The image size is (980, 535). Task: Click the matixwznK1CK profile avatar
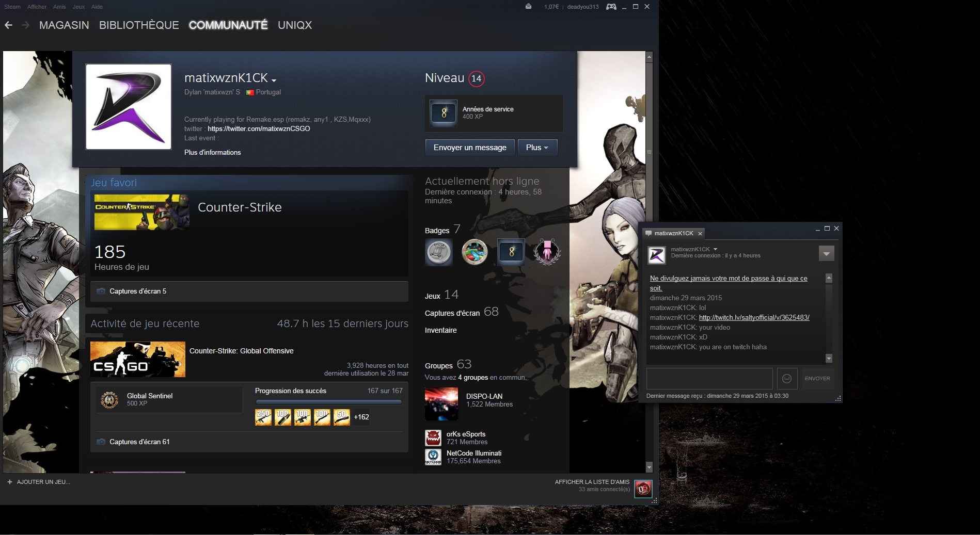coord(128,107)
